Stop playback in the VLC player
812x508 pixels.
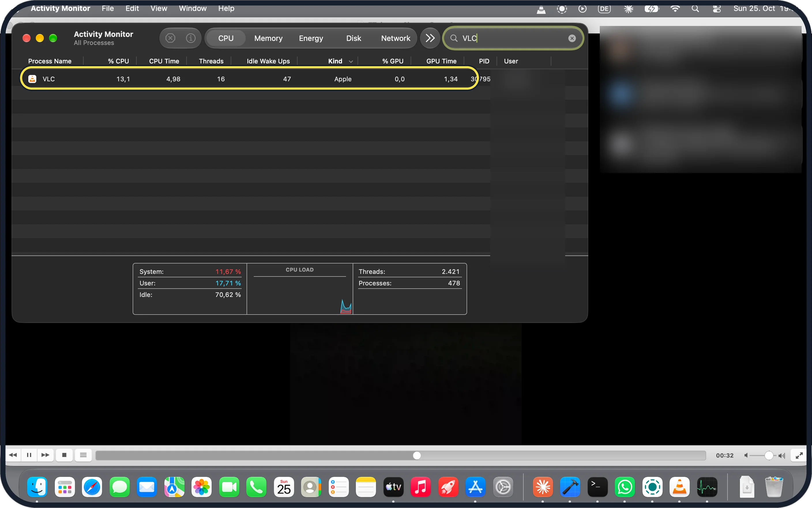pos(64,455)
